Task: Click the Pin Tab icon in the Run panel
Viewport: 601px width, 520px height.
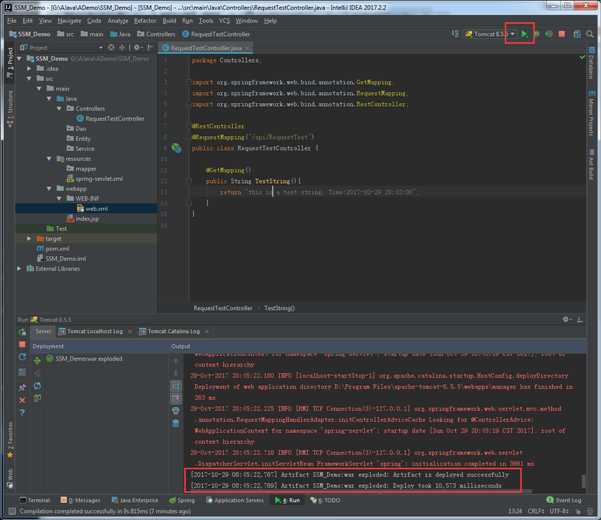Action: click(x=22, y=387)
